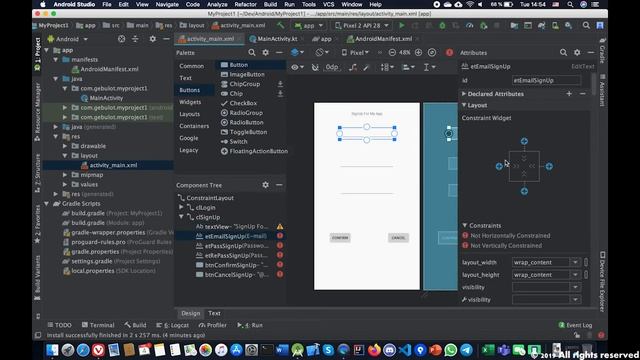Add right constraint in Constraint Widget
The height and width of the screenshot is (360, 640).
point(549,166)
